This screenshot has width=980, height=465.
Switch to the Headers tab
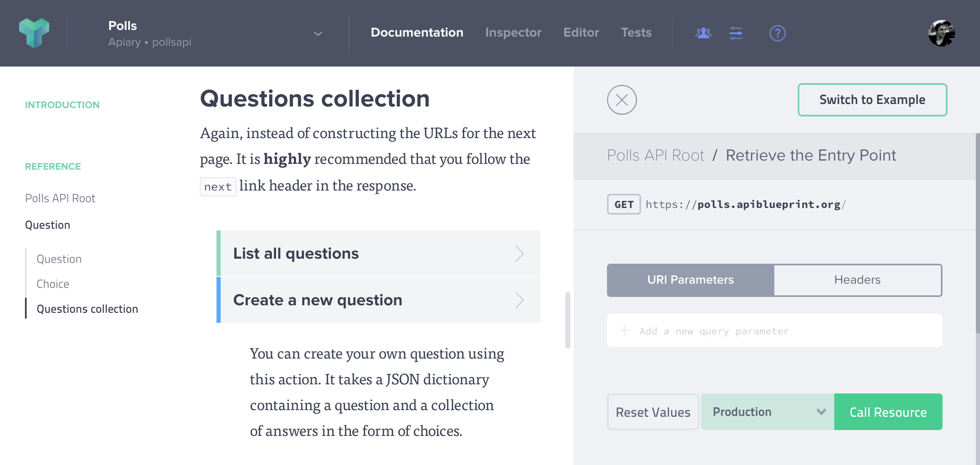(x=858, y=280)
